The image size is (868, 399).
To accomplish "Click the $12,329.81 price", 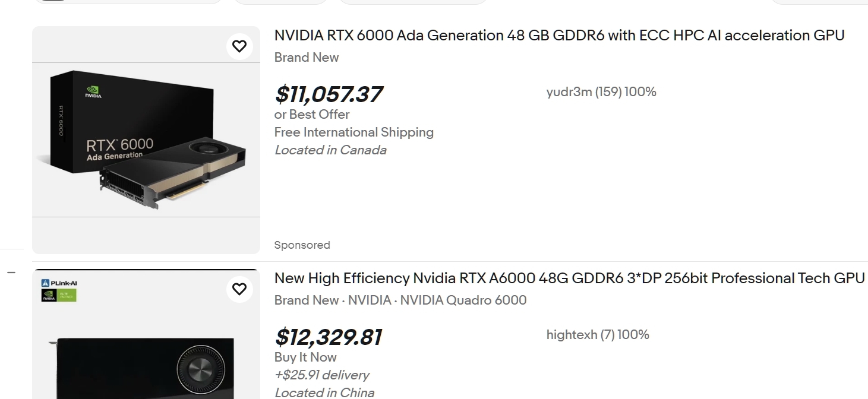I will (328, 337).
